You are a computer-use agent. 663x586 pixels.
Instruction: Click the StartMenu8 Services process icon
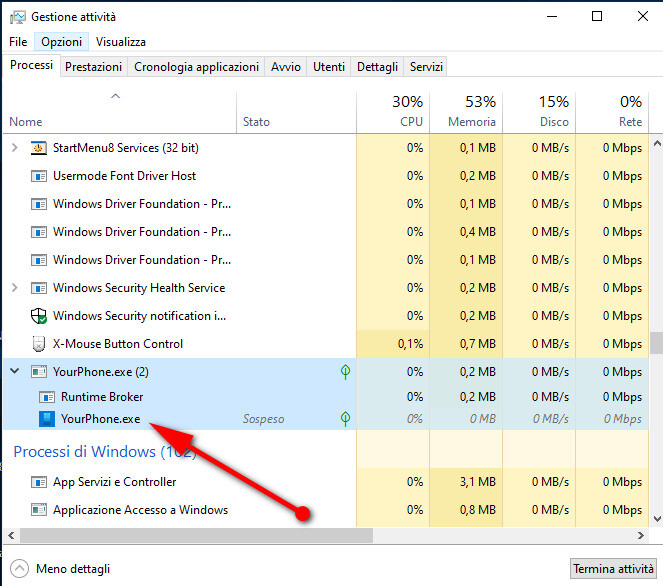(38, 148)
